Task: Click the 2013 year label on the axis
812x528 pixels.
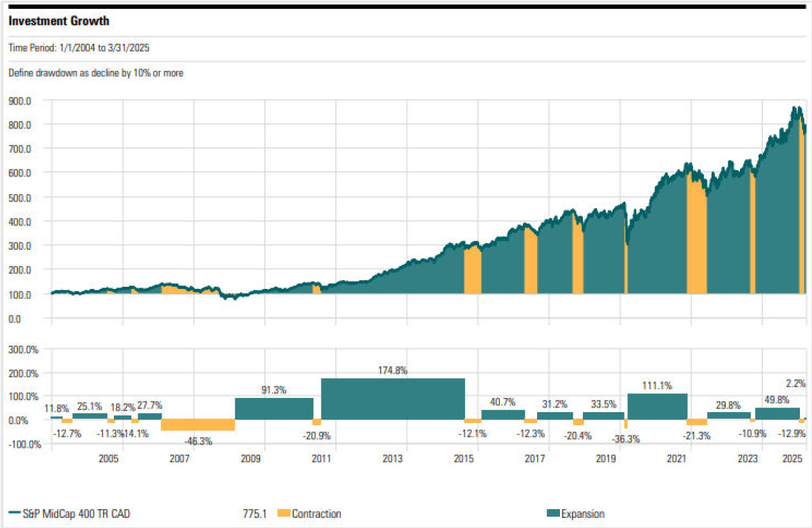Action: pyautogui.click(x=393, y=459)
